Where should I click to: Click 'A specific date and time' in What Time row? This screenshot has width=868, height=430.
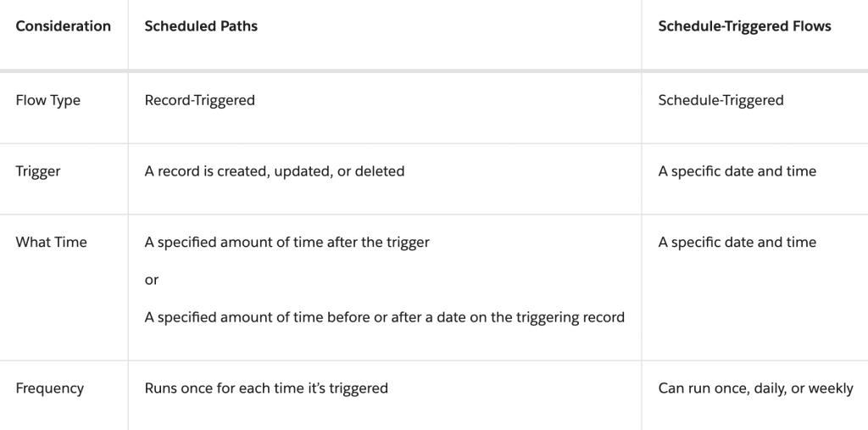pos(737,243)
